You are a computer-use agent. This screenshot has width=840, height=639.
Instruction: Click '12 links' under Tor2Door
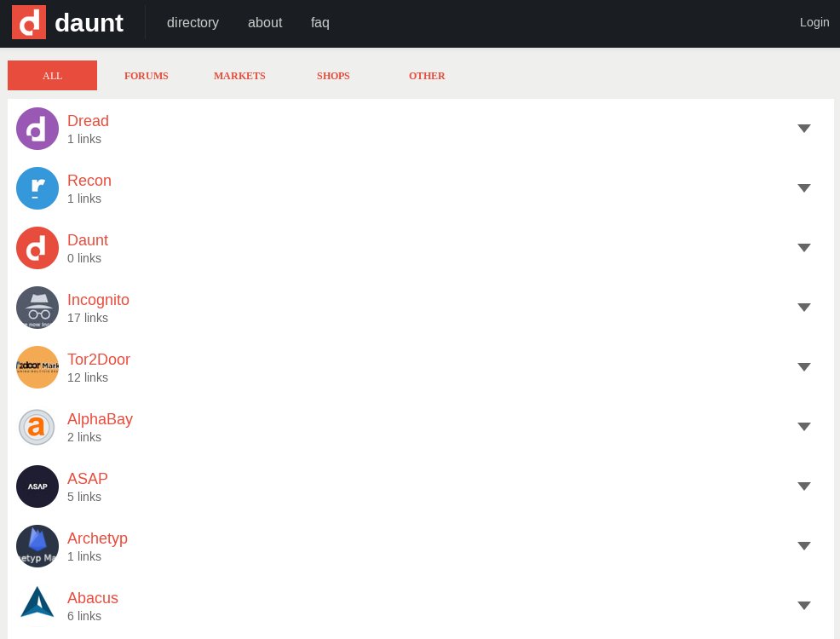tap(87, 377)
